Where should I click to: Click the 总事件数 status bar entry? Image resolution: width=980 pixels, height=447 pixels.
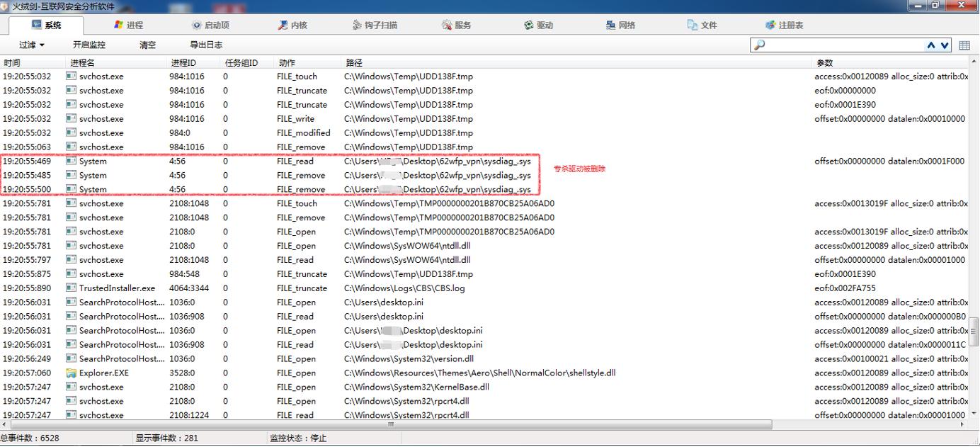pos(30,438)
